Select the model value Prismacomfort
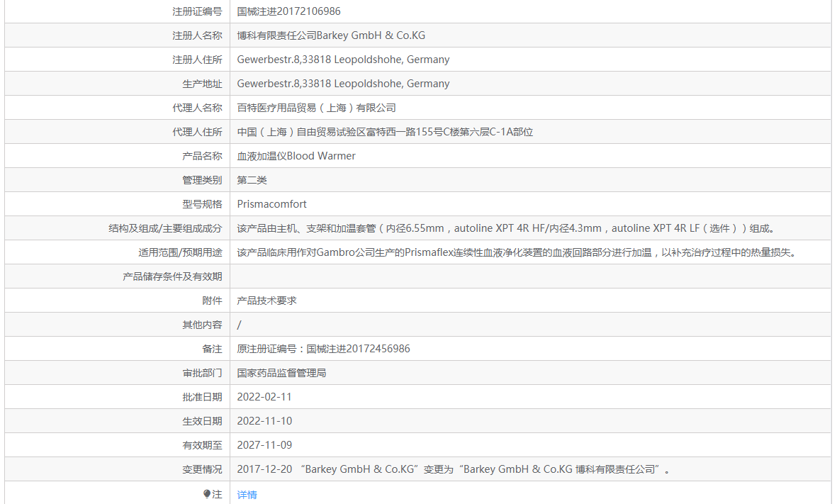 271,204
